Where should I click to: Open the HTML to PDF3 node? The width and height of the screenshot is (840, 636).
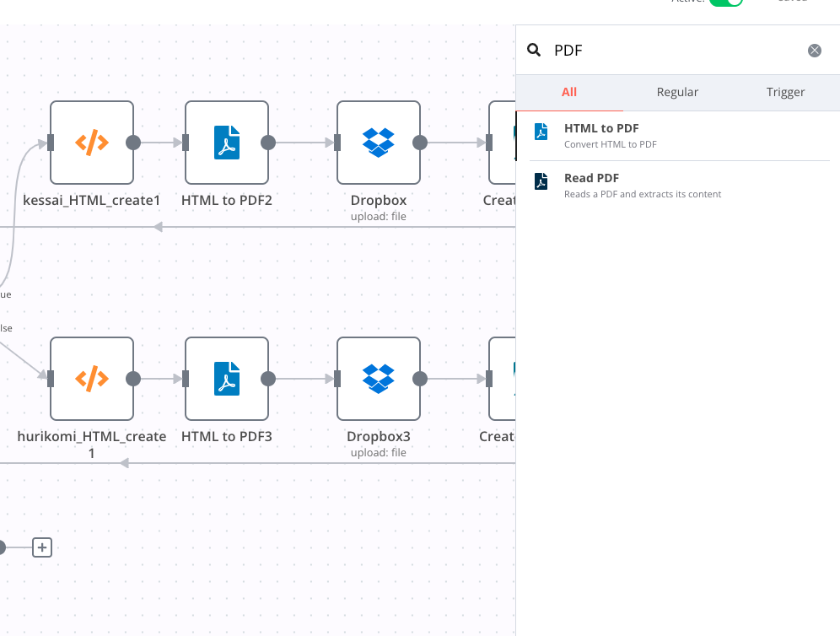point(227,379)
